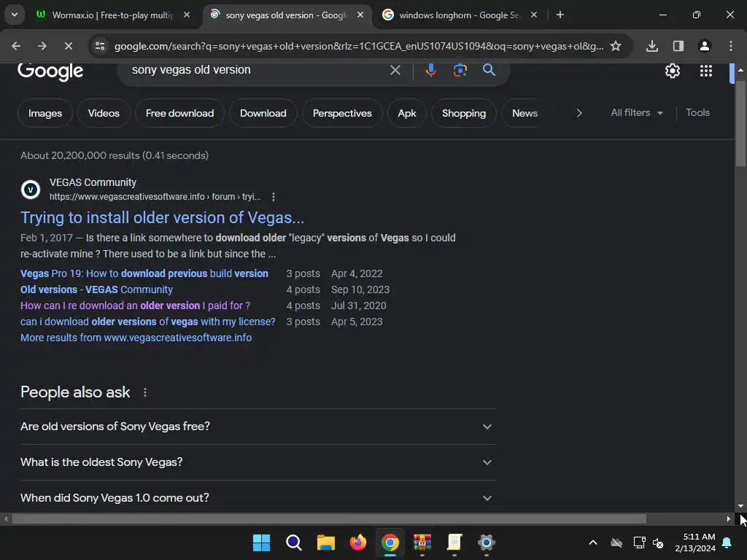The width and height of the screenshot is (747, 560).
Task: Open File Explorer from taskbar
Action: 326,542
